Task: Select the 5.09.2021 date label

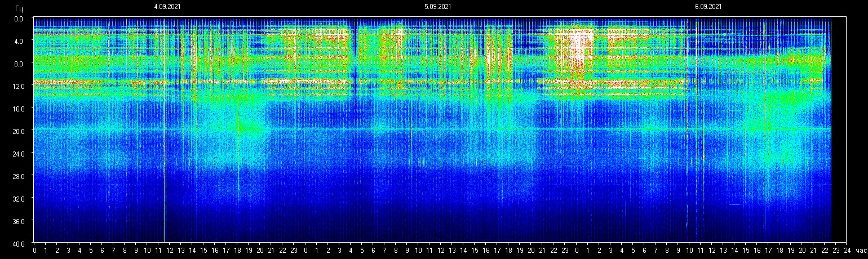Action: coord(438,7)
